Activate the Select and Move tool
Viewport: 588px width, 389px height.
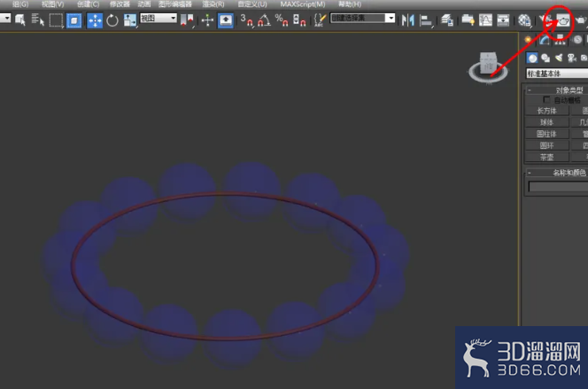[95, 20]
